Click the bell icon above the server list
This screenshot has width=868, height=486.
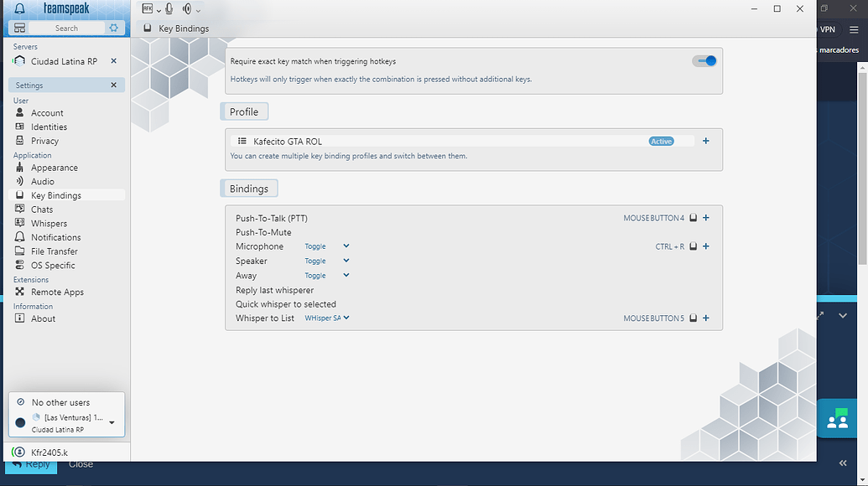coord(19,8)
